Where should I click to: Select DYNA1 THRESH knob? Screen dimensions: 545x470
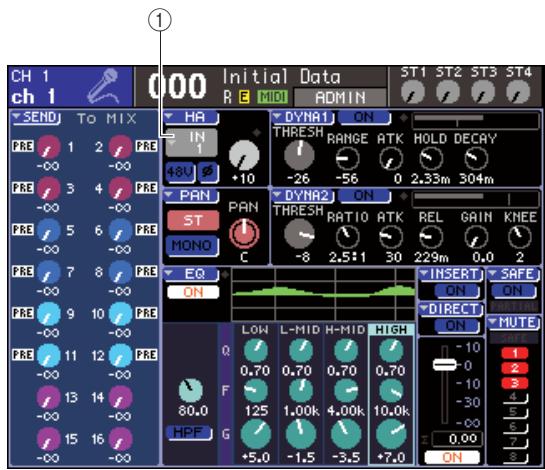(x=299, y=155)
